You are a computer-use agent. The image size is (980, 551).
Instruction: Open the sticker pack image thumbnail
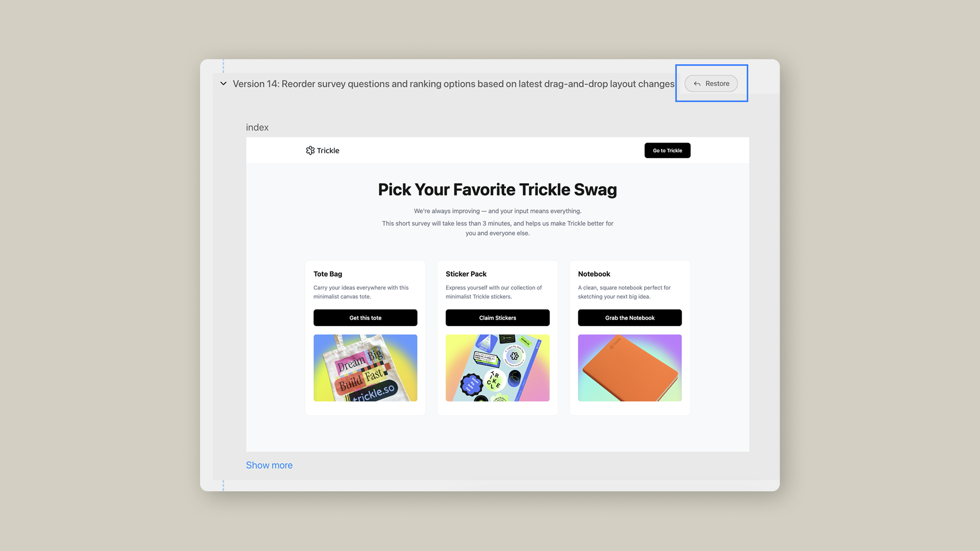[x=497, y=368]
